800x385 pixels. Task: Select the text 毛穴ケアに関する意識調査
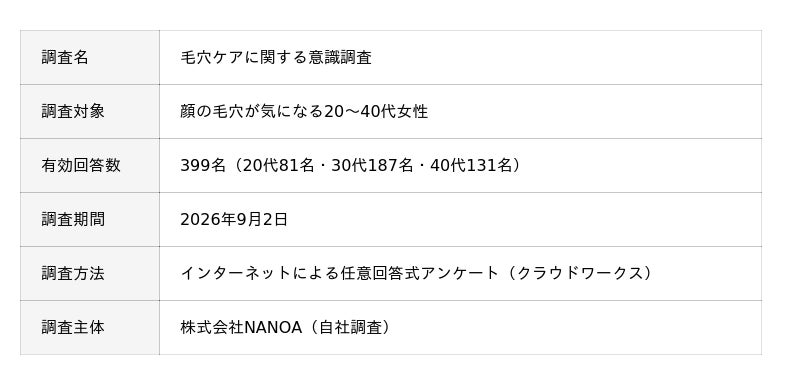coord(276,58)
